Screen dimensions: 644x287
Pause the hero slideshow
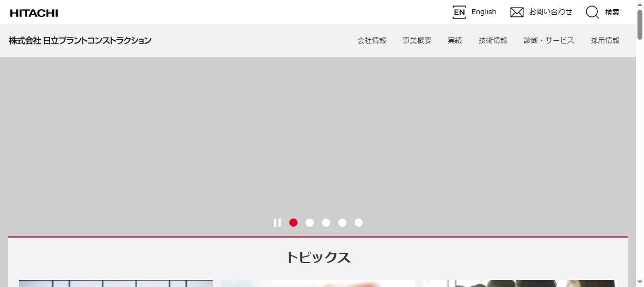point(277,222)
